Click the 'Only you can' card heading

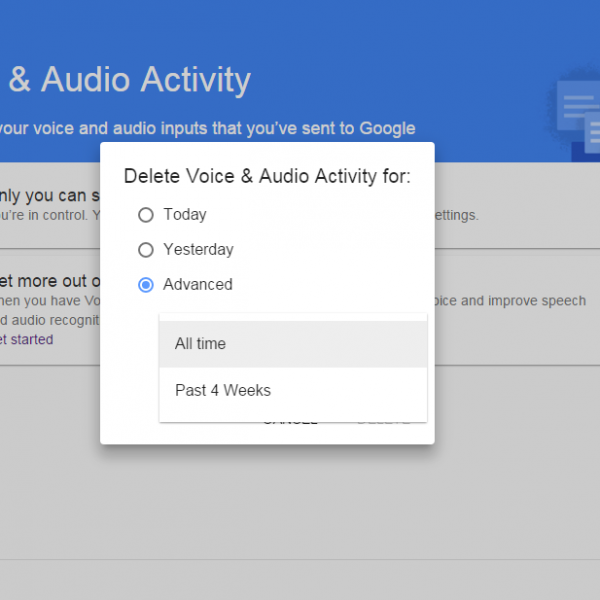pyautogui.click(x=50, y=194)
